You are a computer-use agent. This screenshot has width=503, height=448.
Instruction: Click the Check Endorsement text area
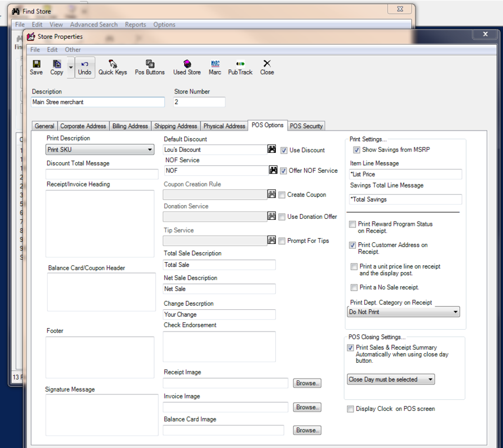[219, 347]
